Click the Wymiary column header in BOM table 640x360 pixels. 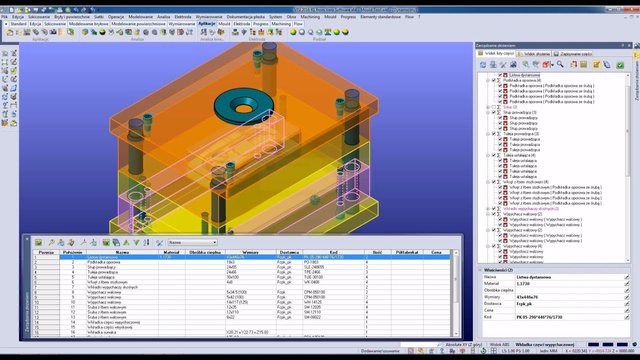click(251, 253)
